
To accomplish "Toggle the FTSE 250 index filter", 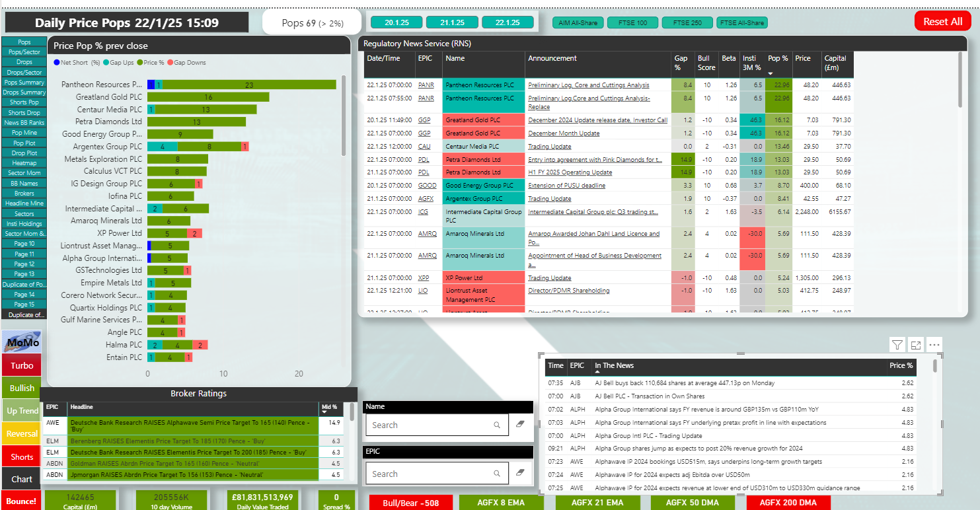I will click(x=687, y=23).
